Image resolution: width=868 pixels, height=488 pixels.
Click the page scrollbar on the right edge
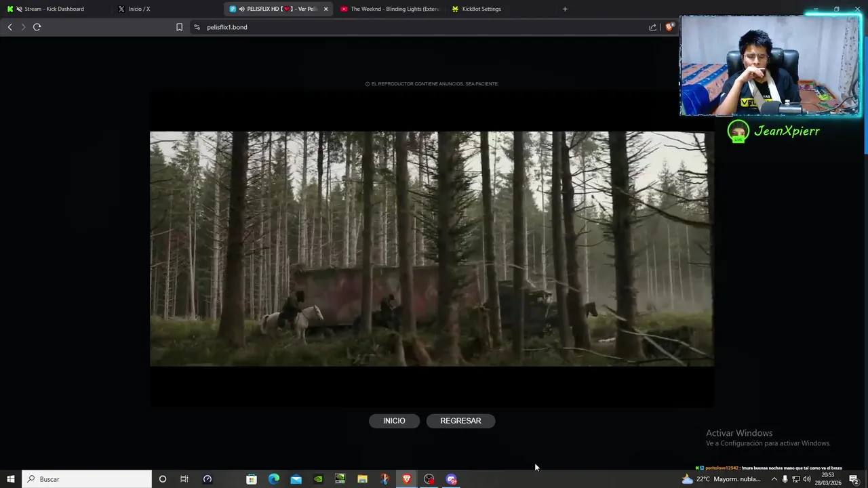865,95
